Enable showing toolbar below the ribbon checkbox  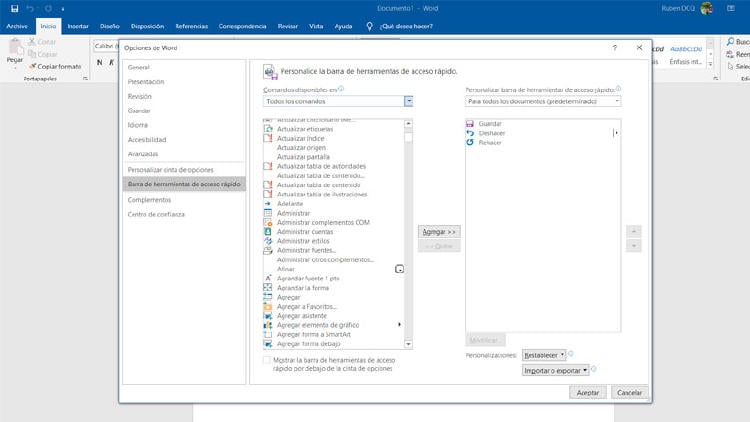click(x=266, y=359)
